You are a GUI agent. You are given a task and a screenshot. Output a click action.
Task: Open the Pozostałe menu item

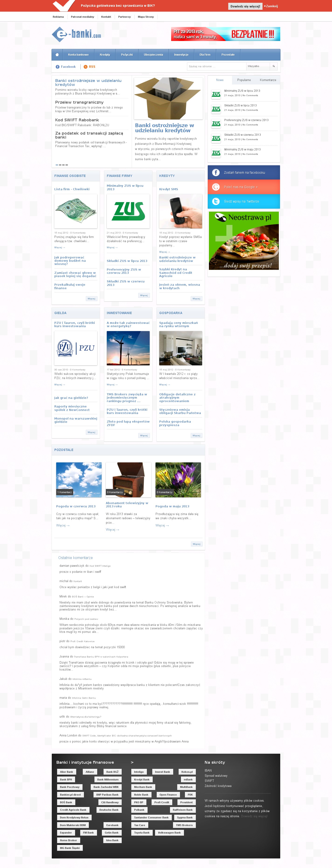[228, 54]
